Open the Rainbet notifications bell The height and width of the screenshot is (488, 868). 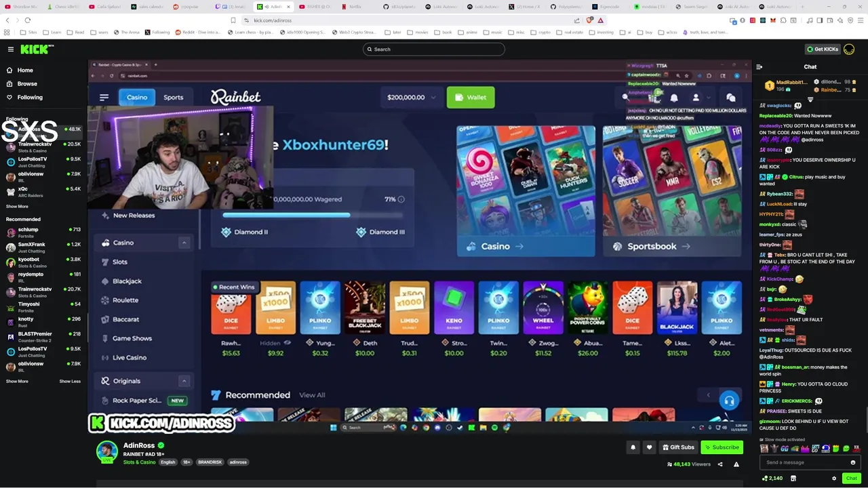pos(674,98)
